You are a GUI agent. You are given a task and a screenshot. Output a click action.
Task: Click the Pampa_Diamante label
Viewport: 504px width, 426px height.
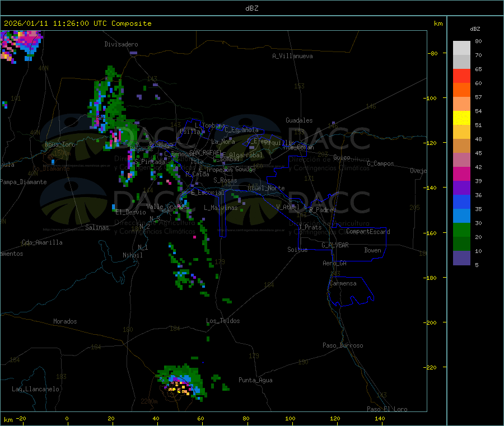coord(24,182)
